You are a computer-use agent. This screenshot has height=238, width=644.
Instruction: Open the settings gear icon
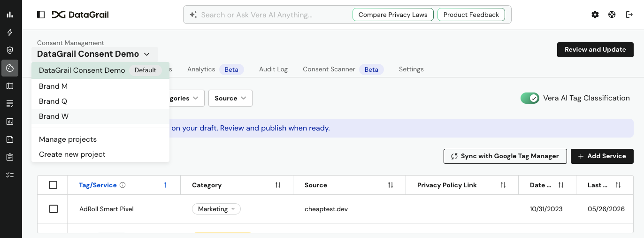(595, 15)
